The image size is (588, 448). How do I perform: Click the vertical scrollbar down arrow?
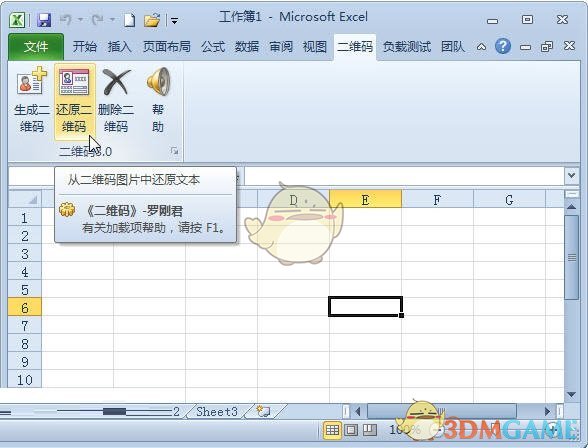tap(572, 394)
